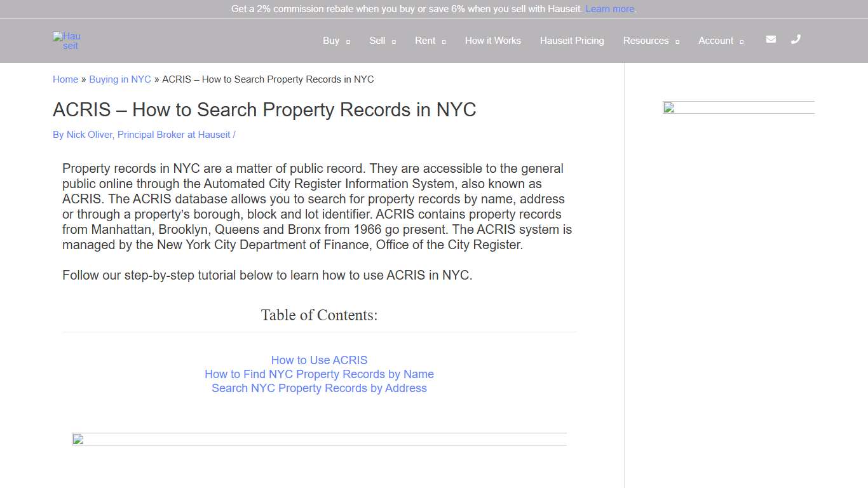
Task: Click the broken image icon in the article body
Action: (77, 439)
